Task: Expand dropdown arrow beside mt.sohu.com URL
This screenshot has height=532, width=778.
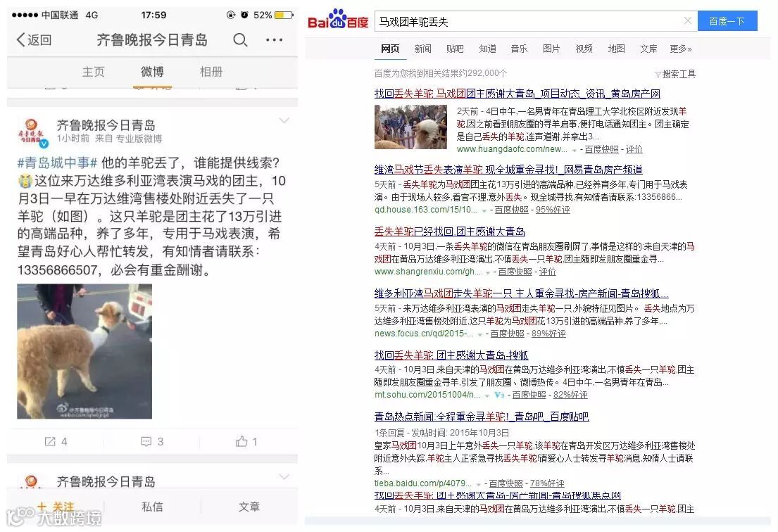Action: (x=487, y=395)
